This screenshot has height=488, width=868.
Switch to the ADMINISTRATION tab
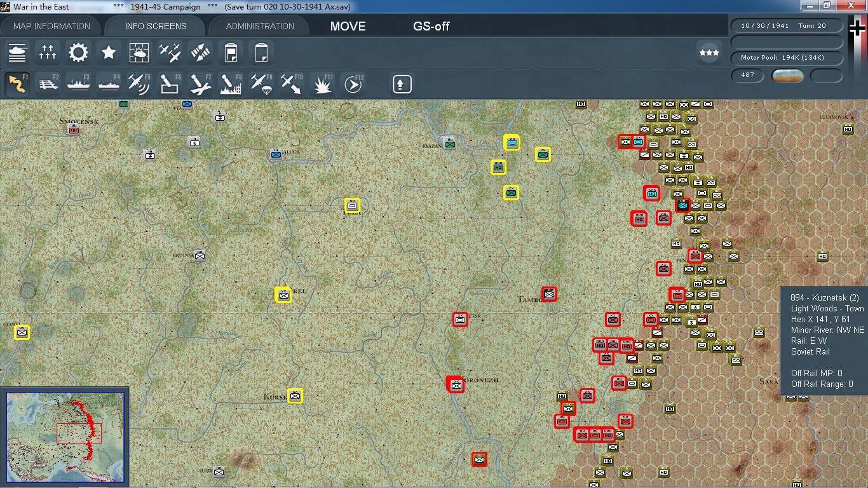[260, 26]
